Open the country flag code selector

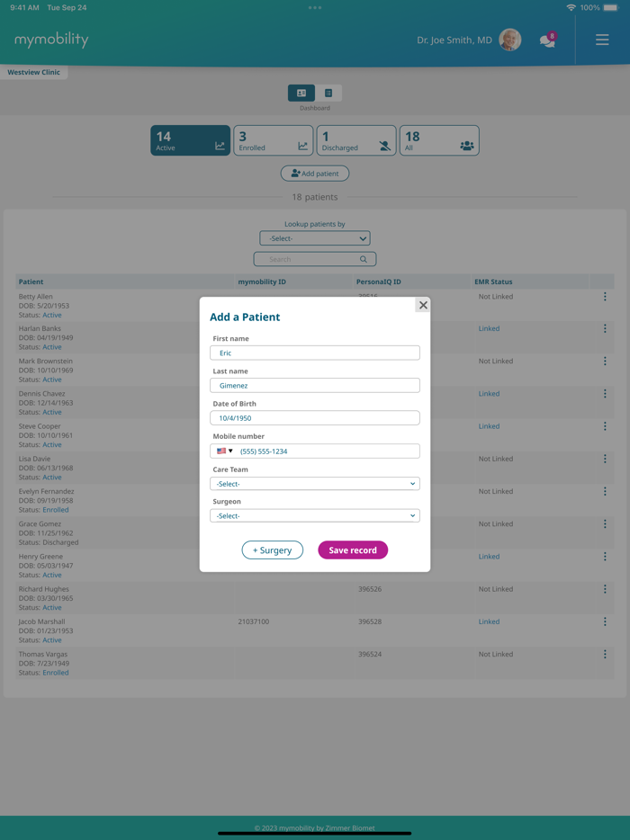pyautogui.click(x=224, y=451)
